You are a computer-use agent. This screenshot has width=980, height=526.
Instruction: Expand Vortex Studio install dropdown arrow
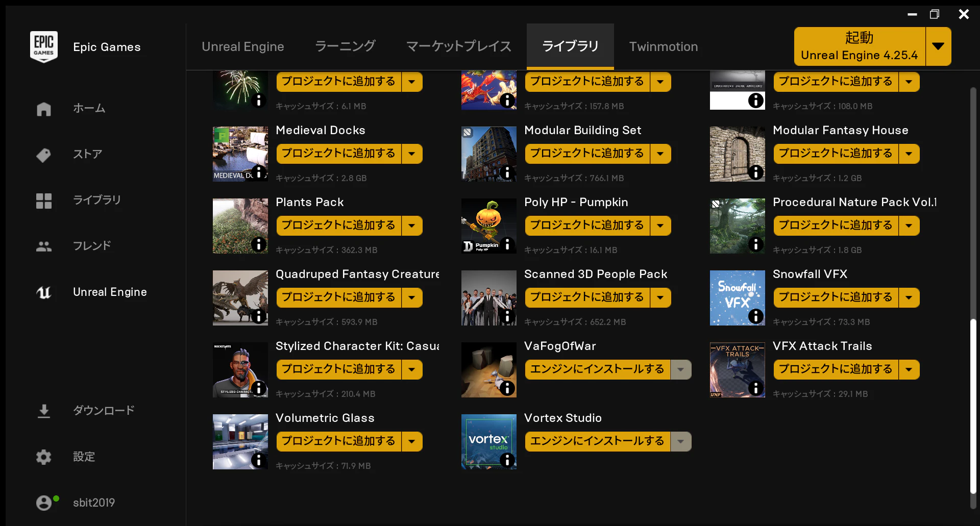point(681,441)
